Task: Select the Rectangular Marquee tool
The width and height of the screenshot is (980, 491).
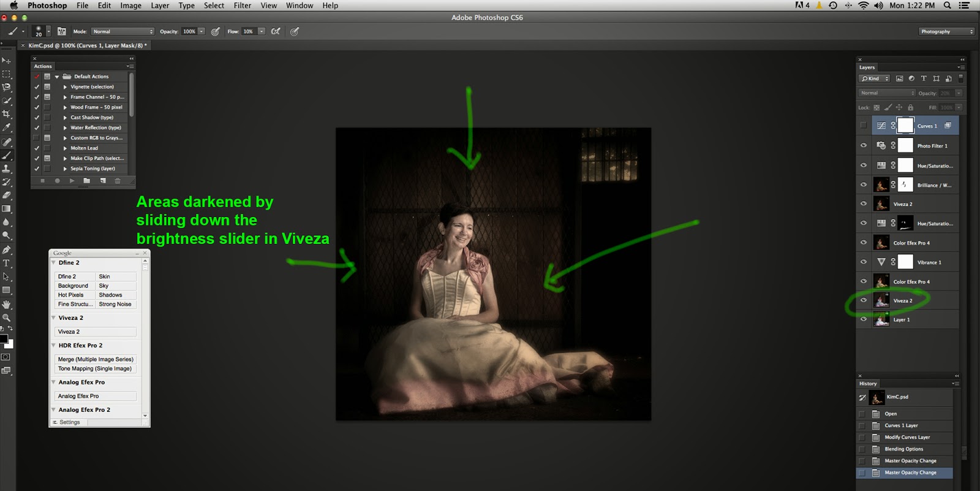Action: click(x=6, y=74)
